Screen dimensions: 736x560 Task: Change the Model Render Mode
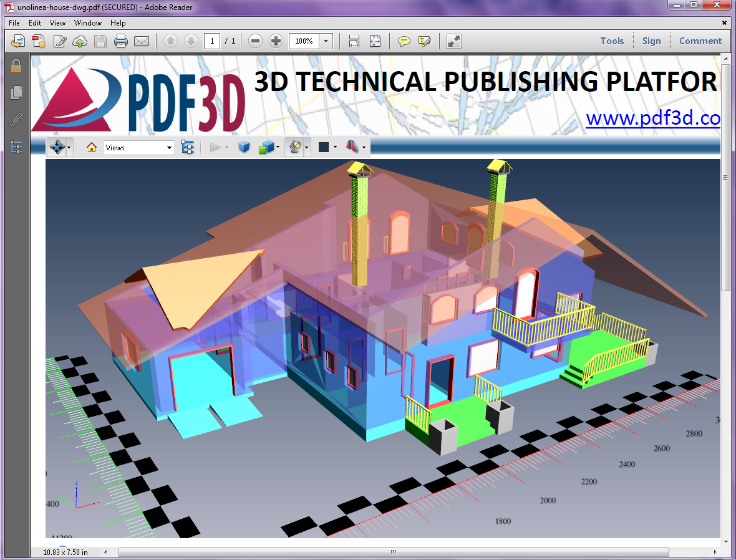267,147
